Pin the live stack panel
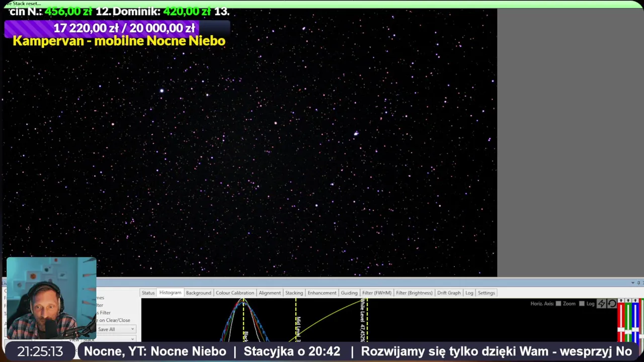 click(638, 283)
